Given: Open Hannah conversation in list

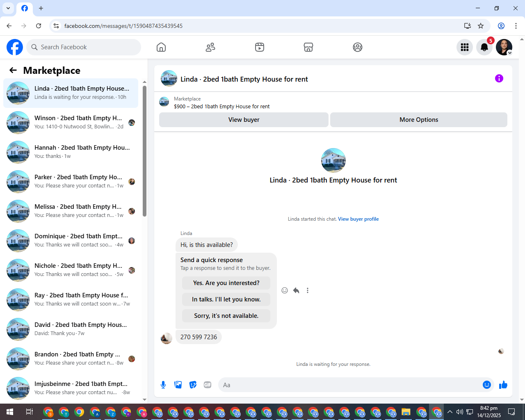Looking at the screenshot, I should click(71, 152).
